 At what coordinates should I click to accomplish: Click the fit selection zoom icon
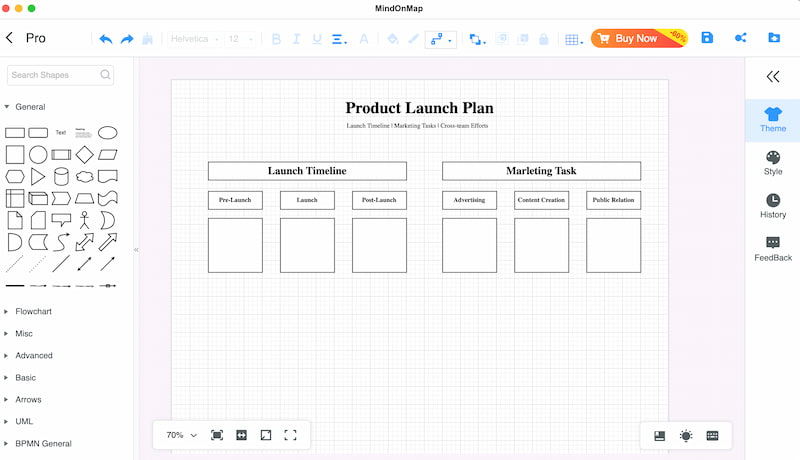click(217, 435)
